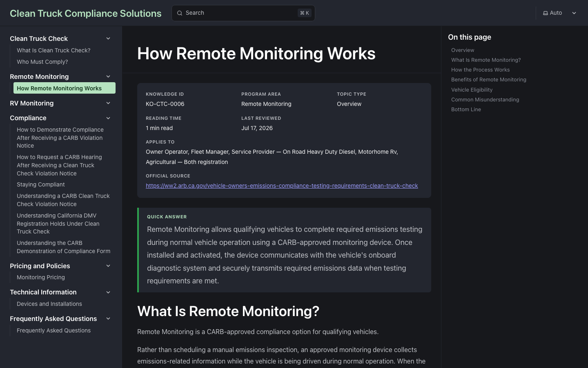Click the Pricing and Policies heading
Image resolution: width=588 pixels, height=368 pixels.
click(x=40, y=266)
